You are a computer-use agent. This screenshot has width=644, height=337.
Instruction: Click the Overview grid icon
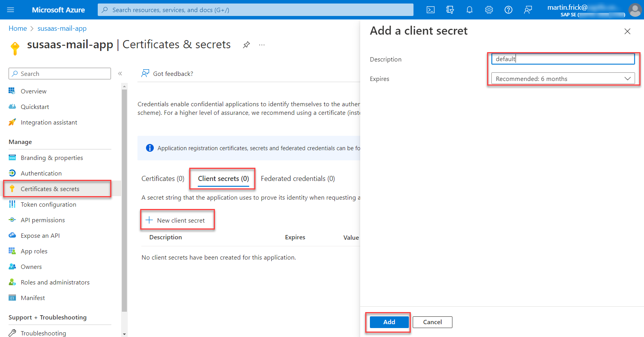tap(12, 91)
